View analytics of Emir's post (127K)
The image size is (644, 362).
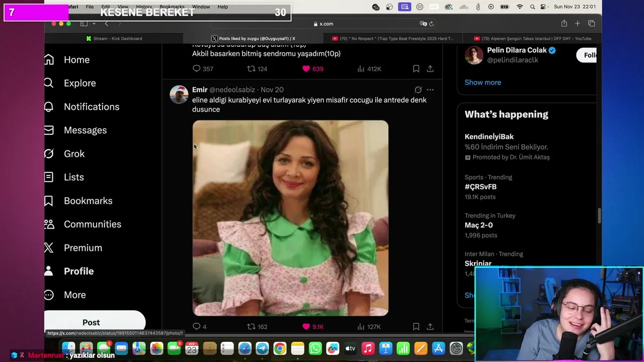(x=369, y=326)
